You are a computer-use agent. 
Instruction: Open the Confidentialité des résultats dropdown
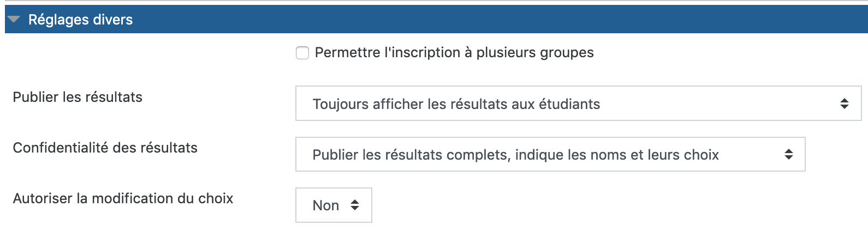point(550,154)
